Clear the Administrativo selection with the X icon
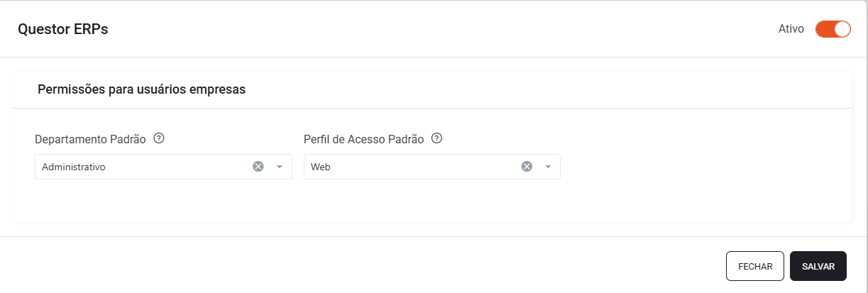868x293 pixels. [258, 167]
